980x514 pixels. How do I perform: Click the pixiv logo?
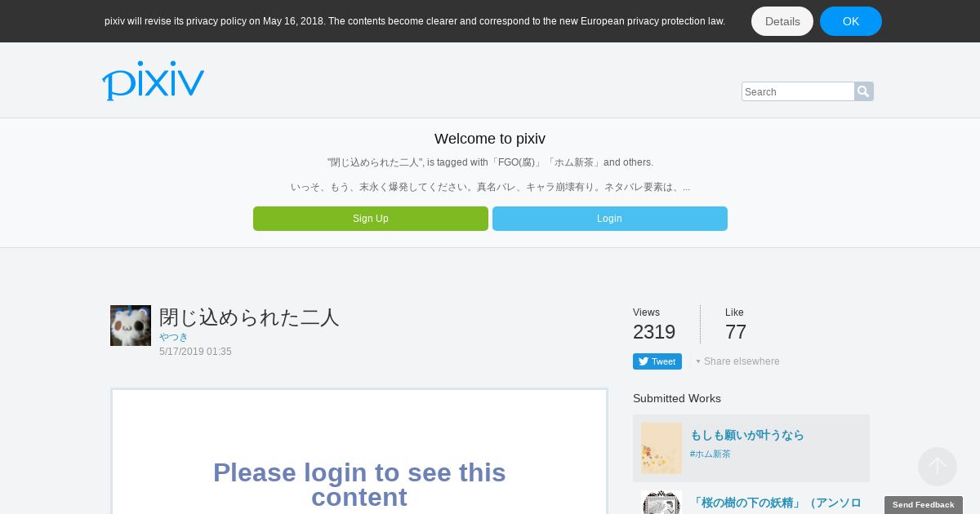(153, 81)
